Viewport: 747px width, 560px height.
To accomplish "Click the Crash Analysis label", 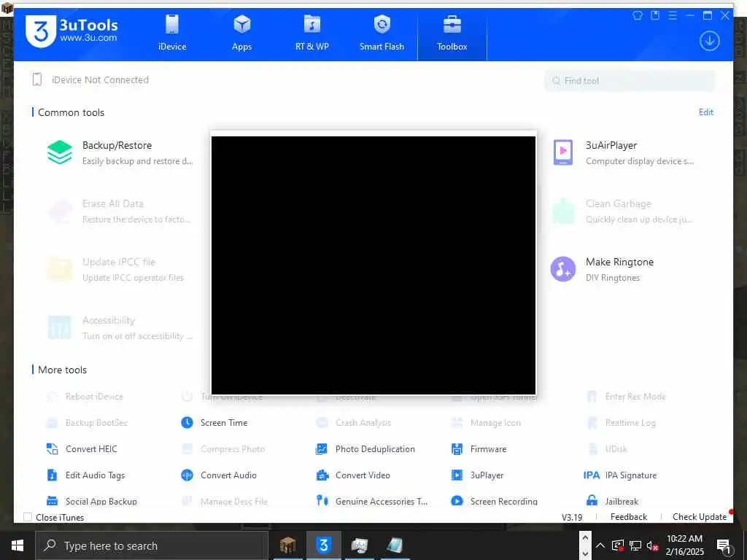I will point(363,422).
